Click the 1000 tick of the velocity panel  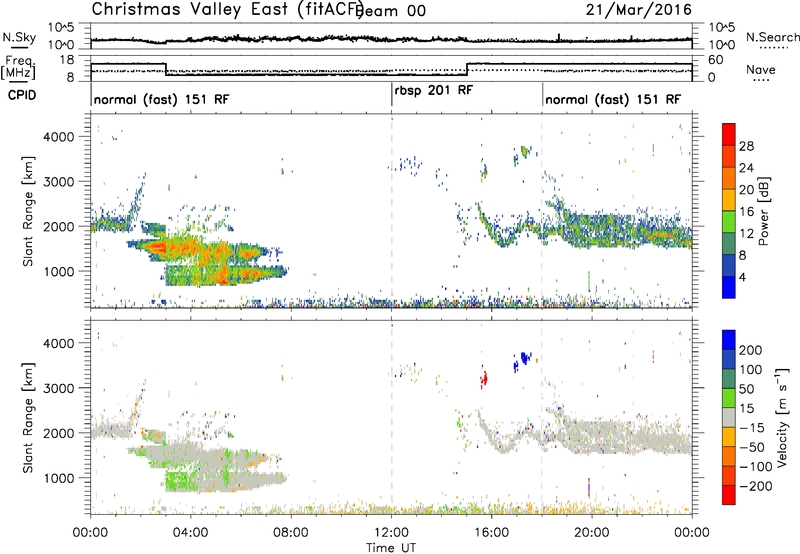click(59, 478)
